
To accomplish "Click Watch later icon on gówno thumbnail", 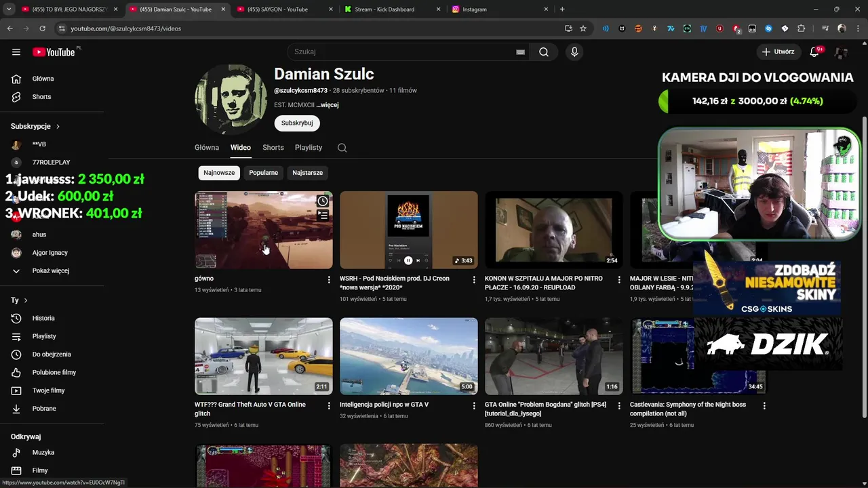I will pyautogui.click(x=323, y=201).
